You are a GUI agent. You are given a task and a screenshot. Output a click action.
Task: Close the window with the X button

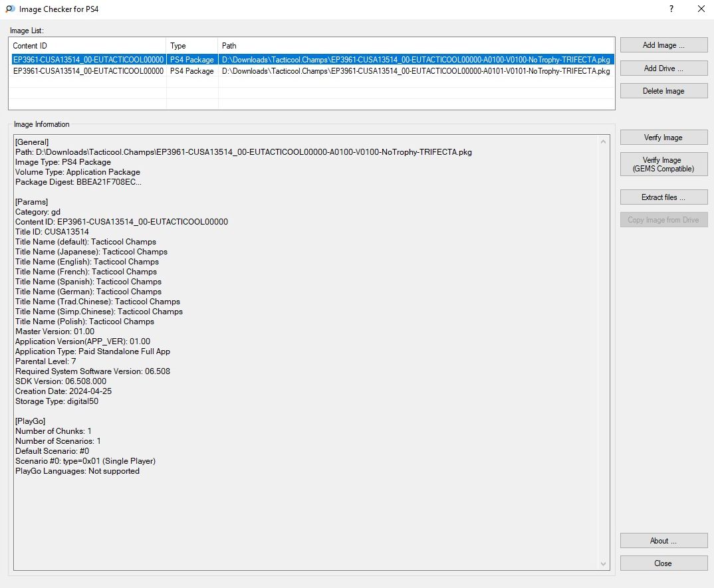[701, 9]
